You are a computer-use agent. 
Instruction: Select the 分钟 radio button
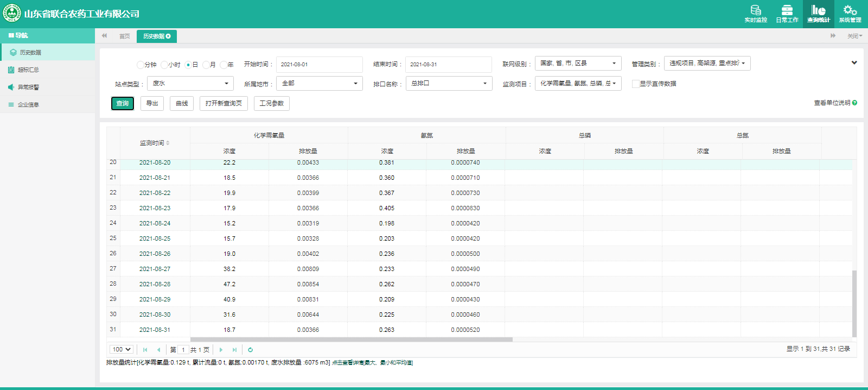pos(141,65)
